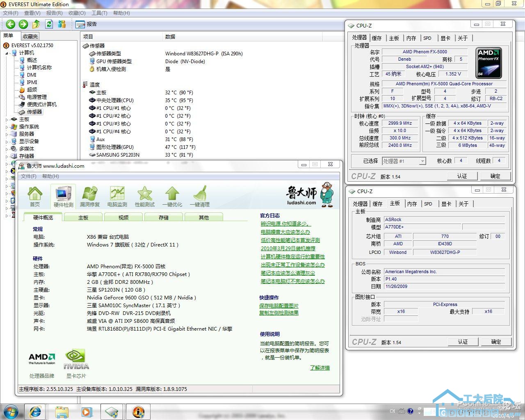The height and width of the screenshot is (420, 525).
Task: Expand the 主板 node in EVEREST tree
Action: click(7, 120)
